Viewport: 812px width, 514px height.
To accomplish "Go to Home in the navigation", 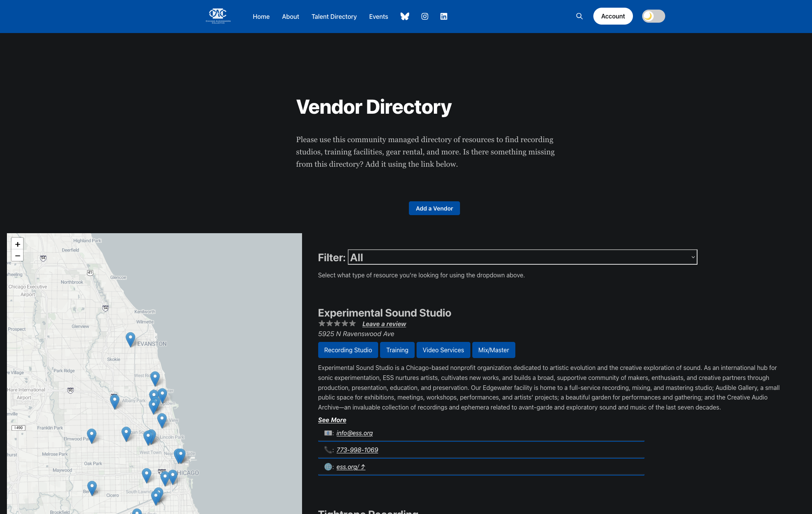I will tap(261, 17).
